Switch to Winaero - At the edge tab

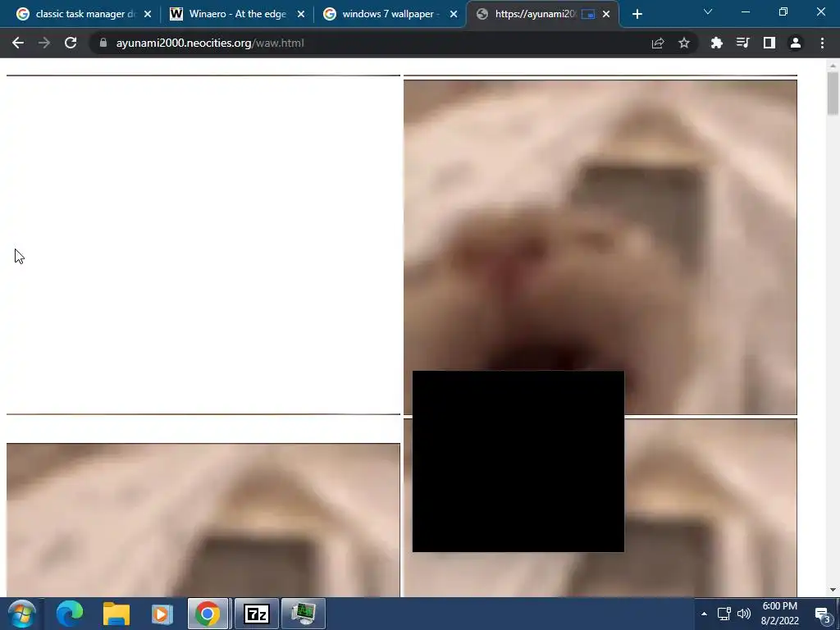click(x=237, y=14)
